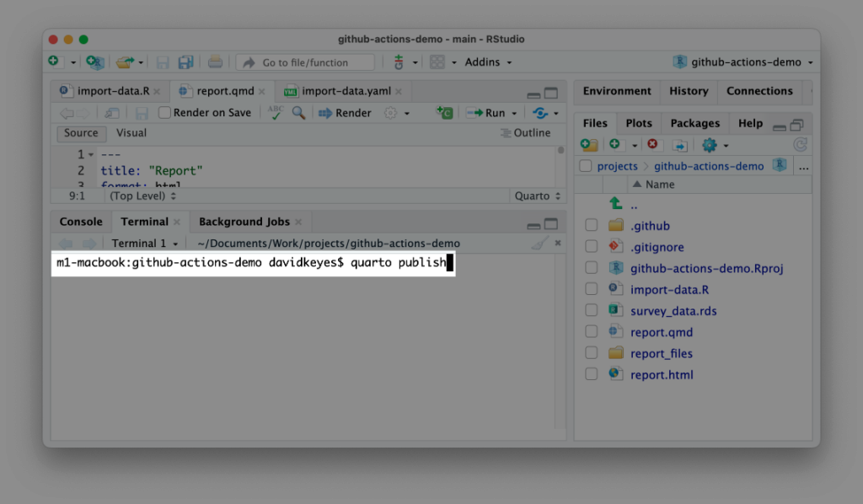Click the projects breadcrumb link
The image size is (863, 504).
[617, 166]
